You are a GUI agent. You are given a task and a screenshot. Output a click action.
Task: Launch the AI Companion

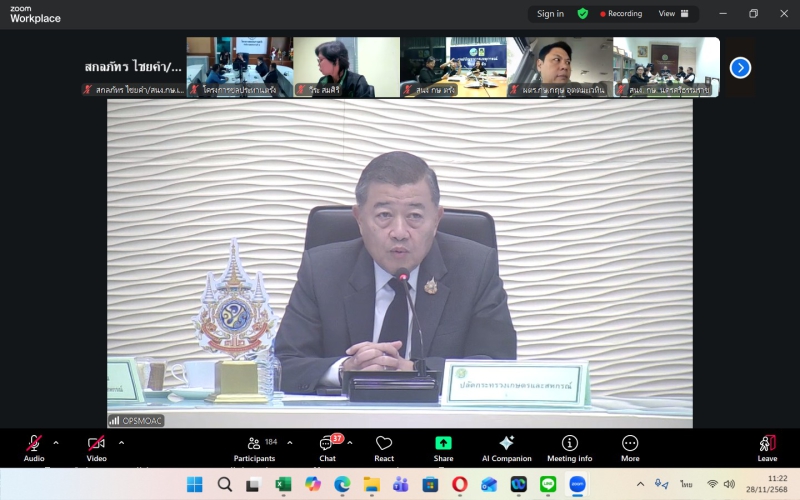(506, 445)
